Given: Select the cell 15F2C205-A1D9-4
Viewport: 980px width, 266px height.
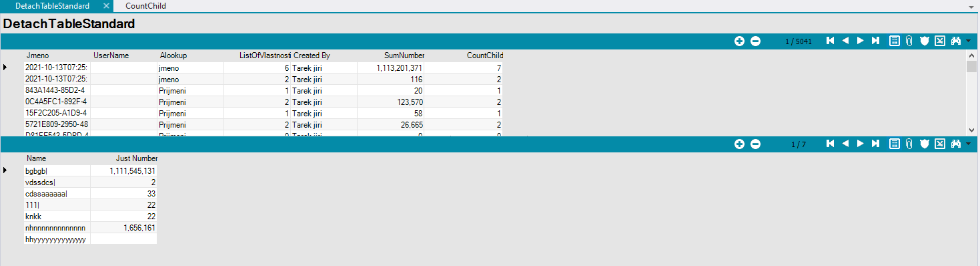Looking at the screenshot, I should 57,113.
